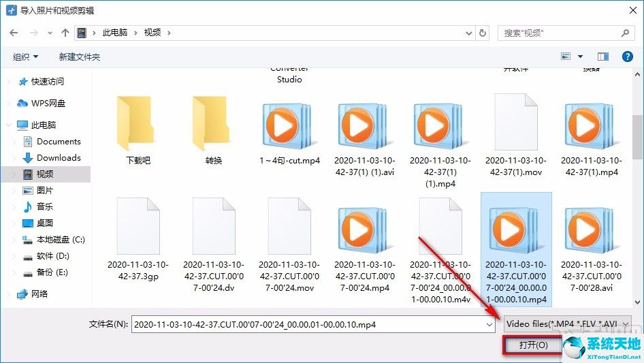Select WPS网盘 in navigation pane
The image size is (644, 363).
coord(41,104)
